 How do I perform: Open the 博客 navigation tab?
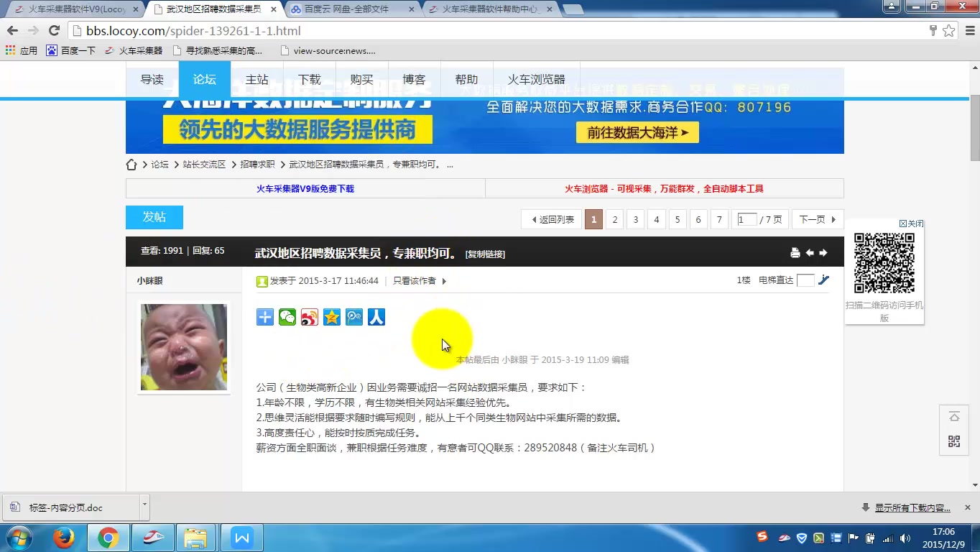pyautogui.click(x=414, y=79)
